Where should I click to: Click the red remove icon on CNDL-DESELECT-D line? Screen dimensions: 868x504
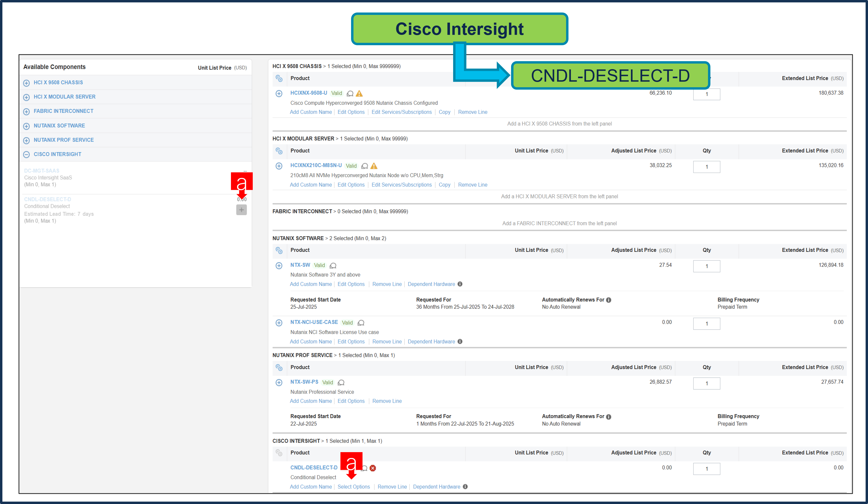[x=373, y=468]
